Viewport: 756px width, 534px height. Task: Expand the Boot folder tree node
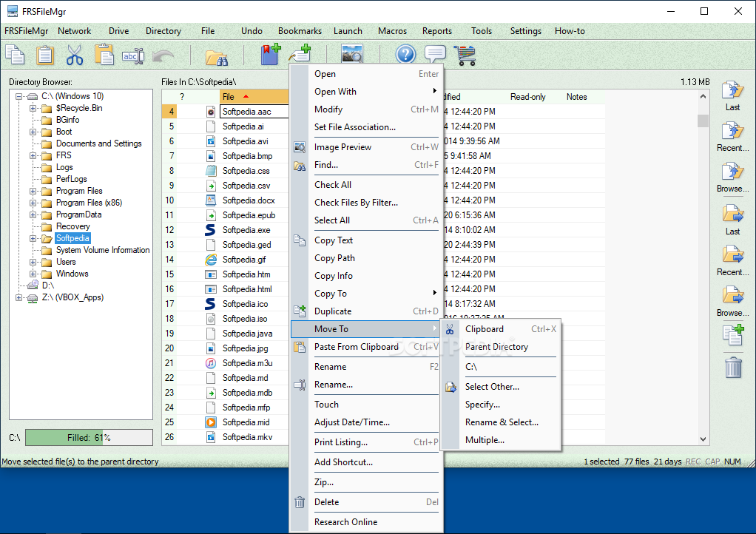click(33, 132)
